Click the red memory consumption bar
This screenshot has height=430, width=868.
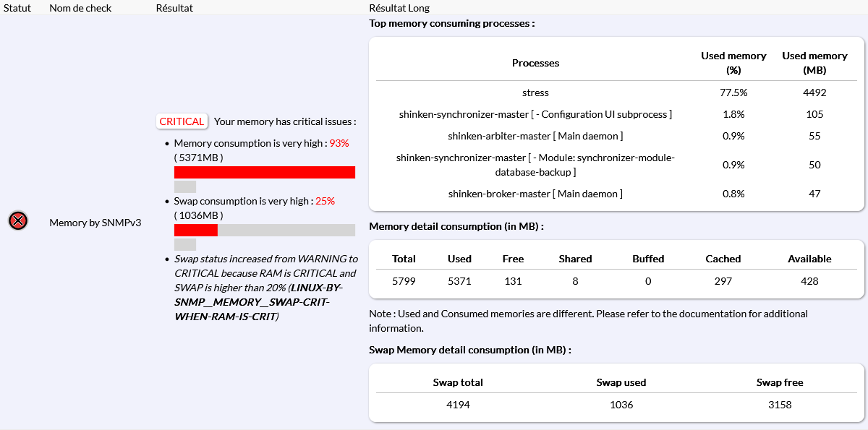(264, 172)
